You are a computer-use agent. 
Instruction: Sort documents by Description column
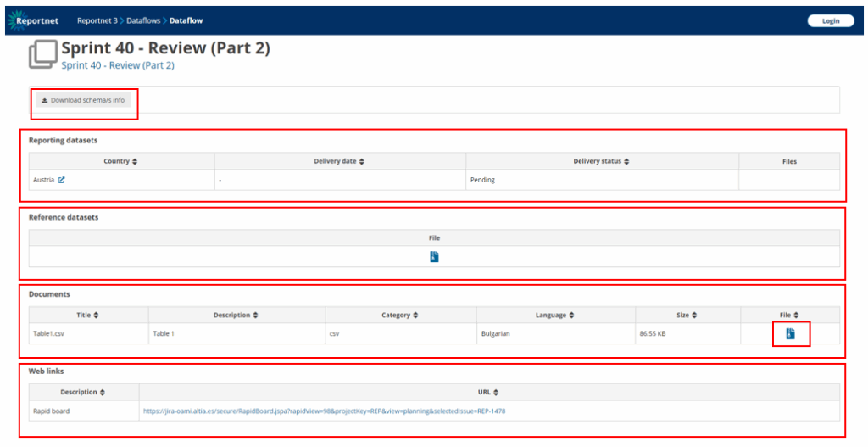pyautogui.click(x=255, y=316)
